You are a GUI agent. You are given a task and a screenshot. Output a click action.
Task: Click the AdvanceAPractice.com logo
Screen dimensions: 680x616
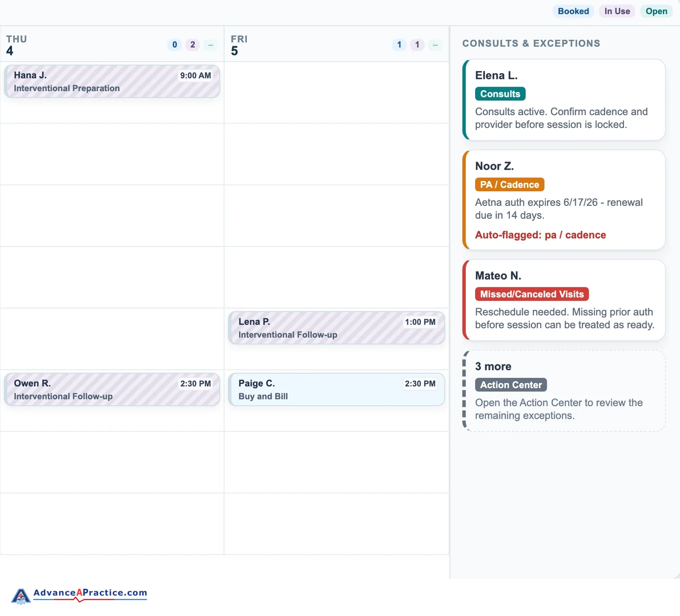point(79,596)
